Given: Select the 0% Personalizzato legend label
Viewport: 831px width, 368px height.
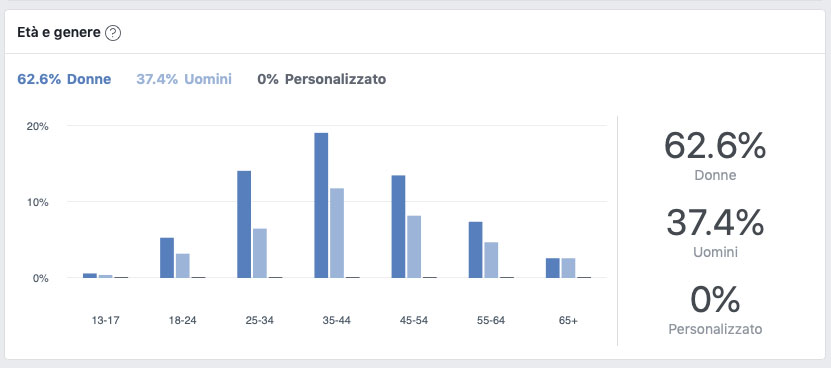Looking at the screenshot, I should (322, 80).
